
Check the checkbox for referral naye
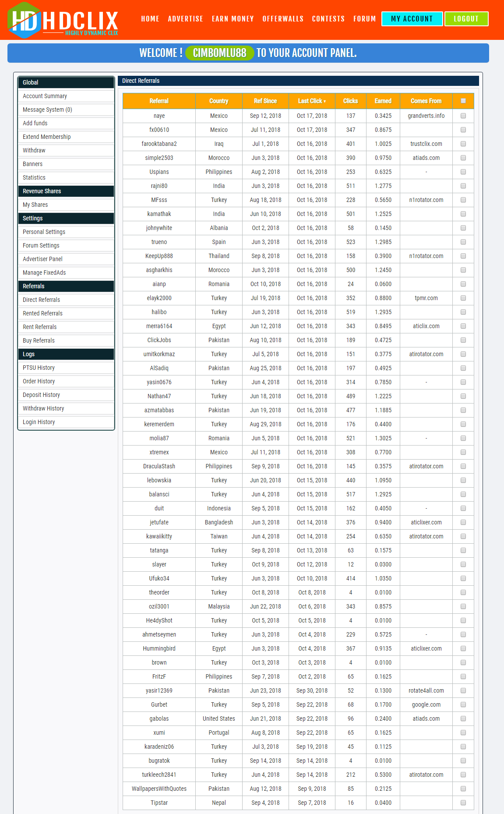[x=463, y=116]
